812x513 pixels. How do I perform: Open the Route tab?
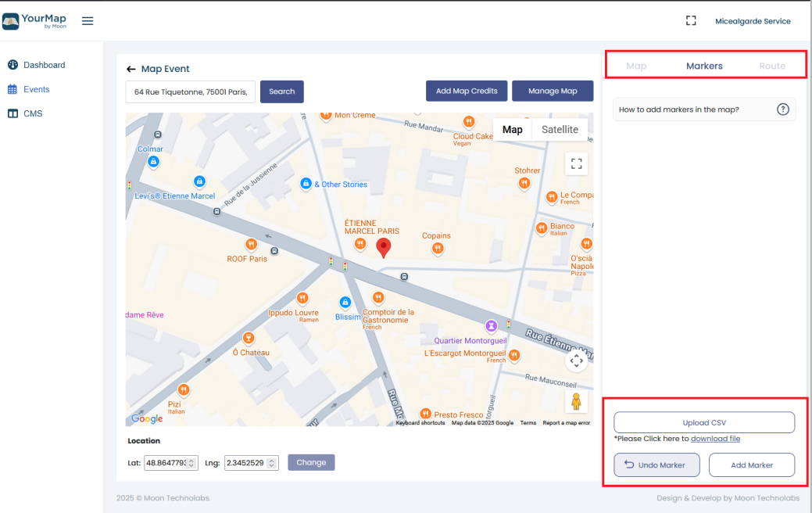tap(772, 66)
